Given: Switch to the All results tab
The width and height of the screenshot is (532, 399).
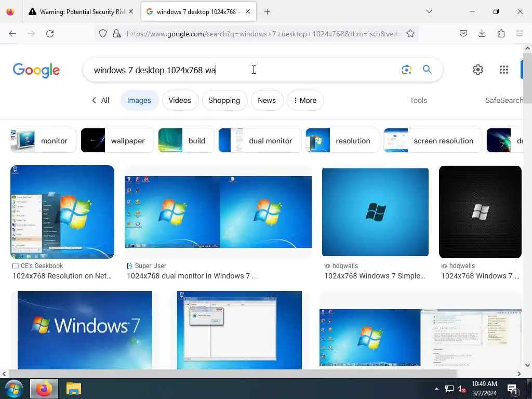Looking at the screenshot, I should pos(100,100).
